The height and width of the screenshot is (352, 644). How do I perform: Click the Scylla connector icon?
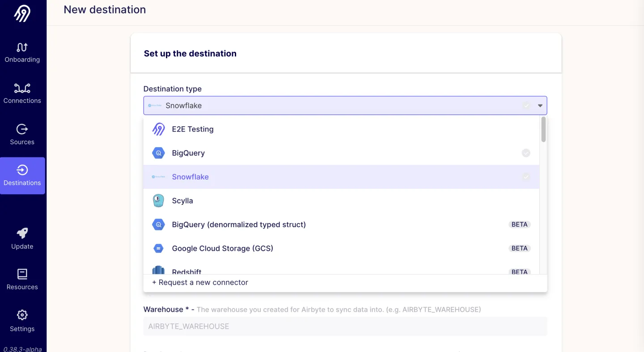click(158, 201)
